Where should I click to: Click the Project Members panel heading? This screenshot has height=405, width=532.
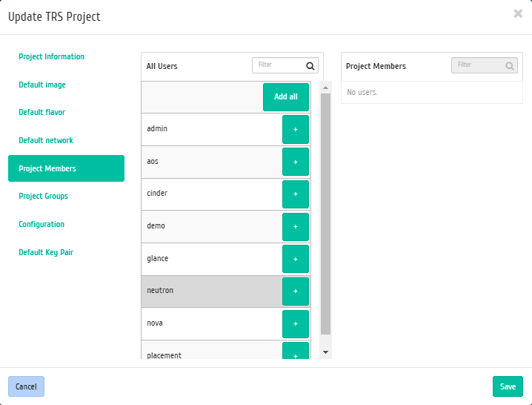(x=376, y=66)
